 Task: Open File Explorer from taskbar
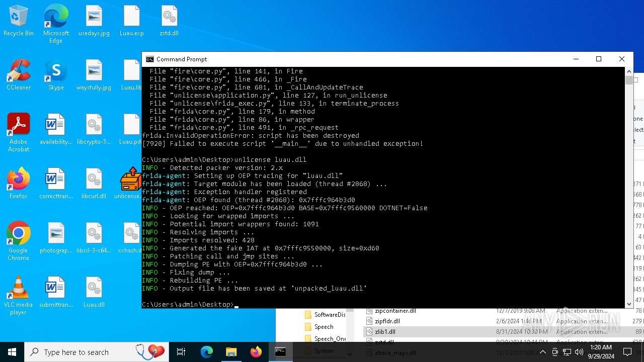(231, 352)
